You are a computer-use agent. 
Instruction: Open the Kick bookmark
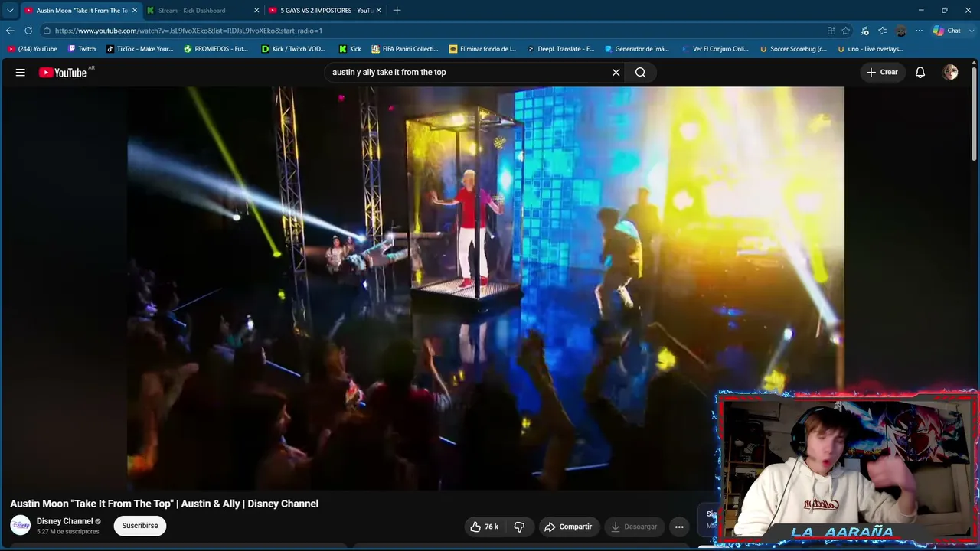pos(350,49)
